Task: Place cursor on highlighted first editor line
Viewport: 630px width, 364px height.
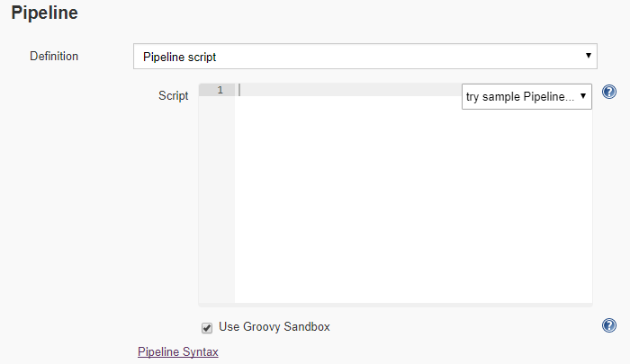Action: pos(348,90)
